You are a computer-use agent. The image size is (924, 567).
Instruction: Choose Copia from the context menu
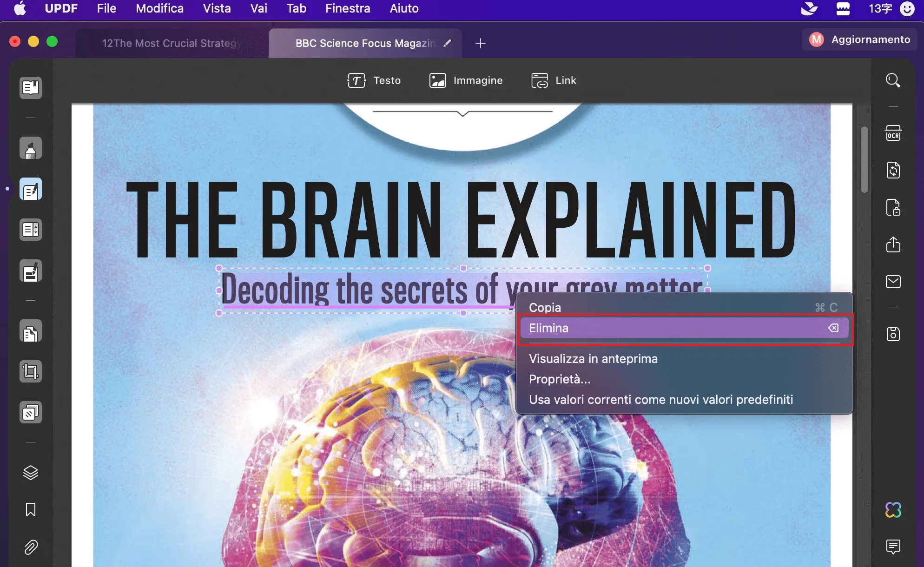click(684, 307)
